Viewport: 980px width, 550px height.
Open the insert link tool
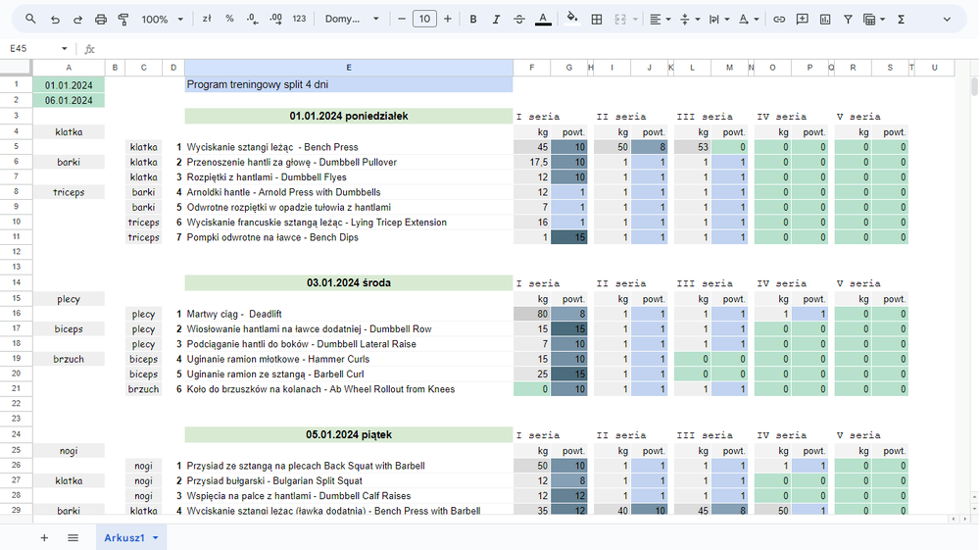tap(779, 20)
